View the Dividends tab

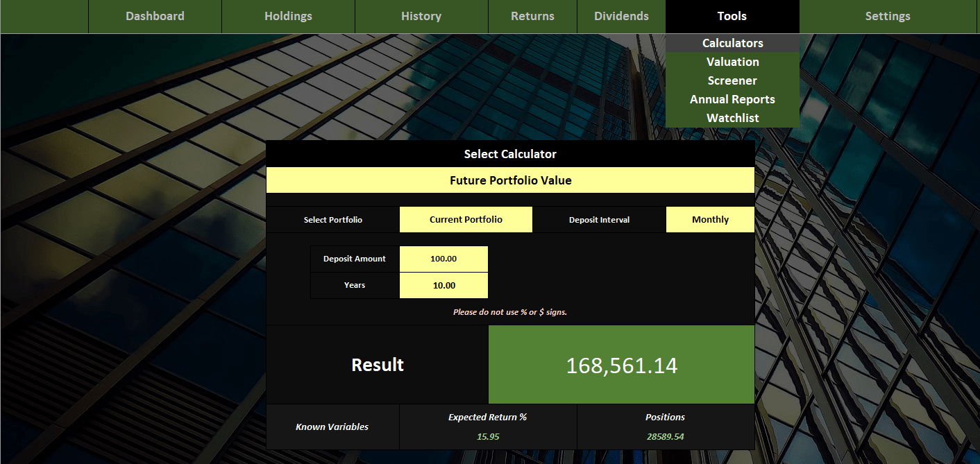click(x=621, y=16)
